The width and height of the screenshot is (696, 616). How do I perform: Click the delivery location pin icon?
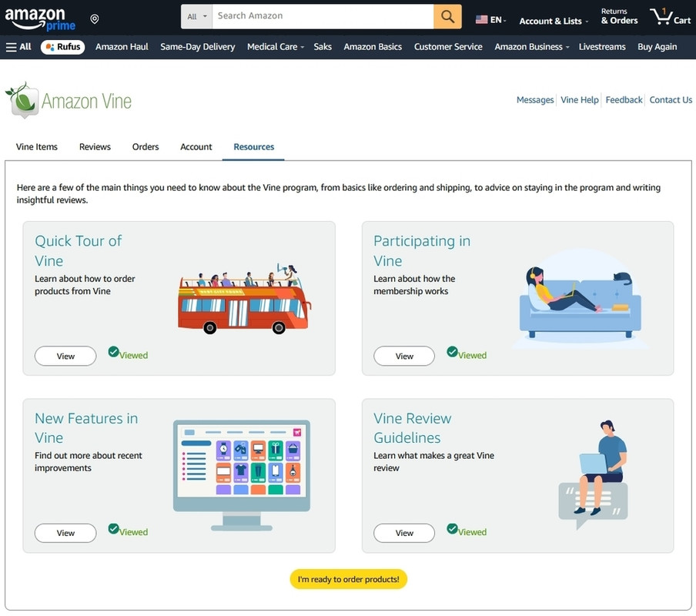(95, 19)
